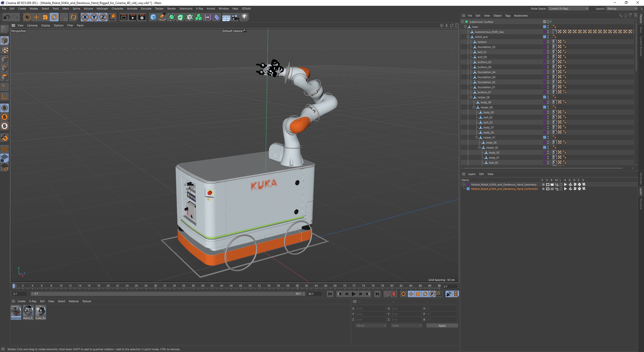Switch to Model mode

click(x=5, y=40)
